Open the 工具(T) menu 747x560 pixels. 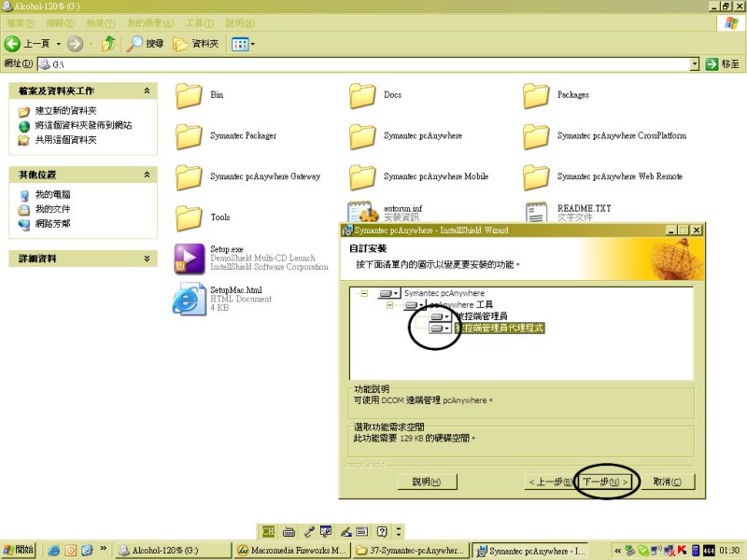(x=200, y=22)
